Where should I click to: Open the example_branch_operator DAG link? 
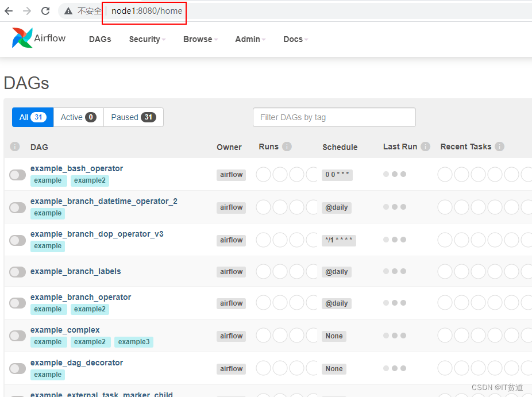click(x=81, y=297)
